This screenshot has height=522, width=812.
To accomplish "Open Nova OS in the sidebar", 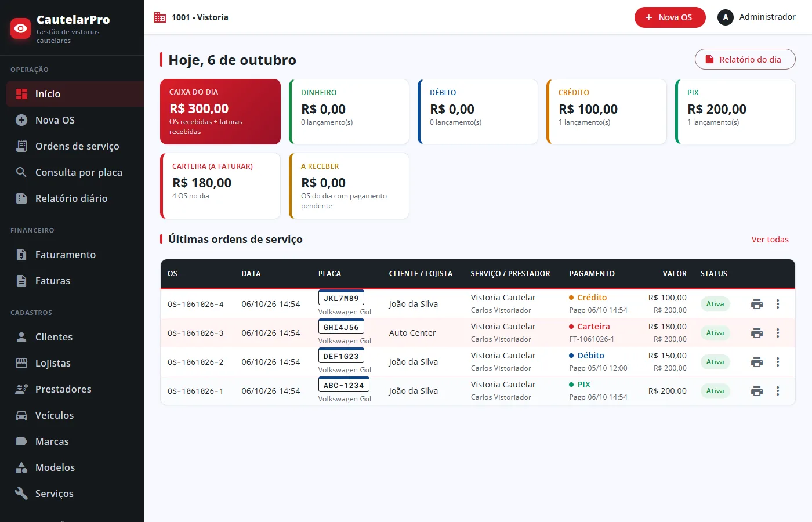I will (x=75, y=120).
